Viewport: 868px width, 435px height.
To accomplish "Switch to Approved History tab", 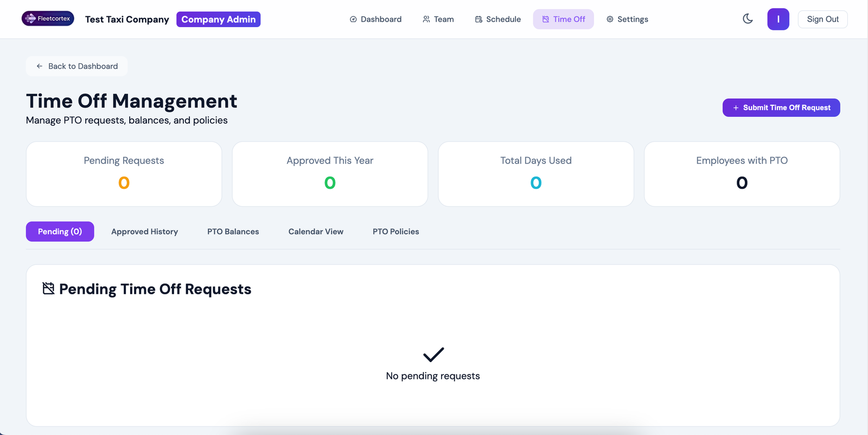I will coord(144,231).
